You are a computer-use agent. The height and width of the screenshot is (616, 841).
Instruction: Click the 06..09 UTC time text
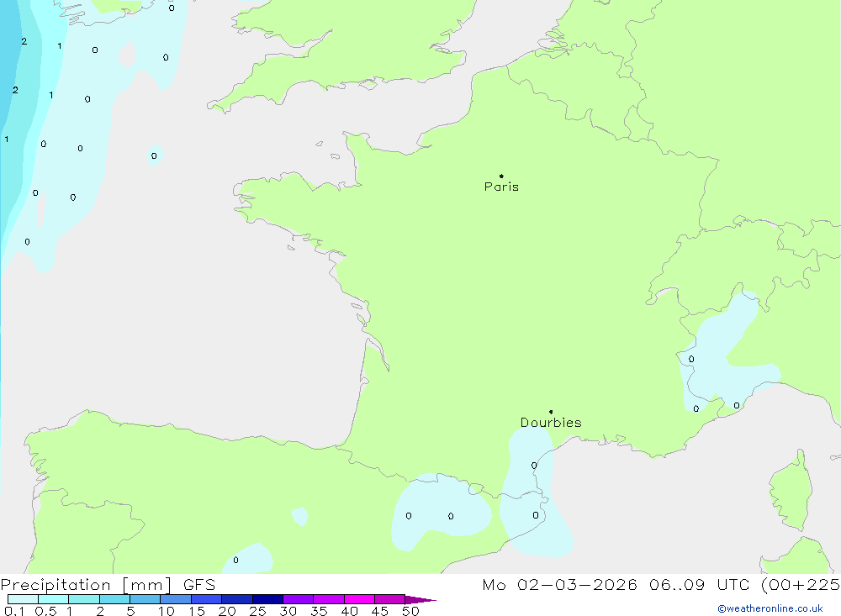pyautogui.click(x=698, y=584)
